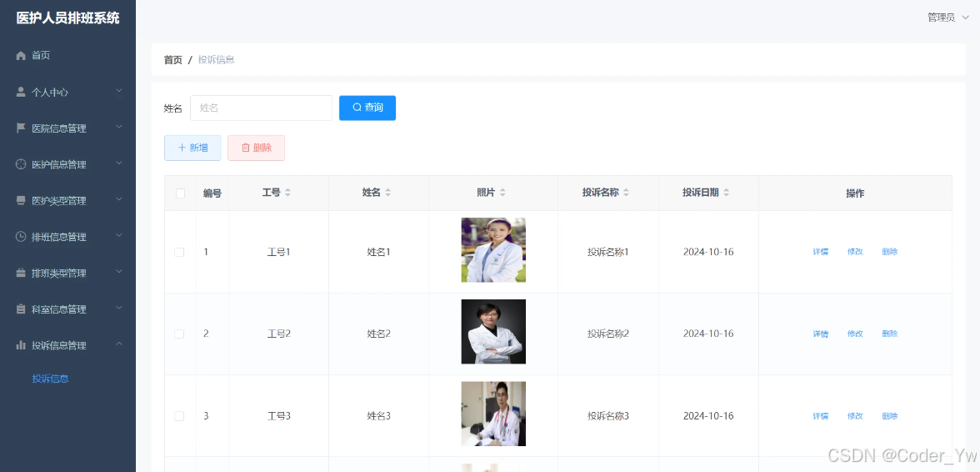Open the 个人中心 sidebar menu item
This screenshot has height=472, width=980.
click(x=67, y=92)
